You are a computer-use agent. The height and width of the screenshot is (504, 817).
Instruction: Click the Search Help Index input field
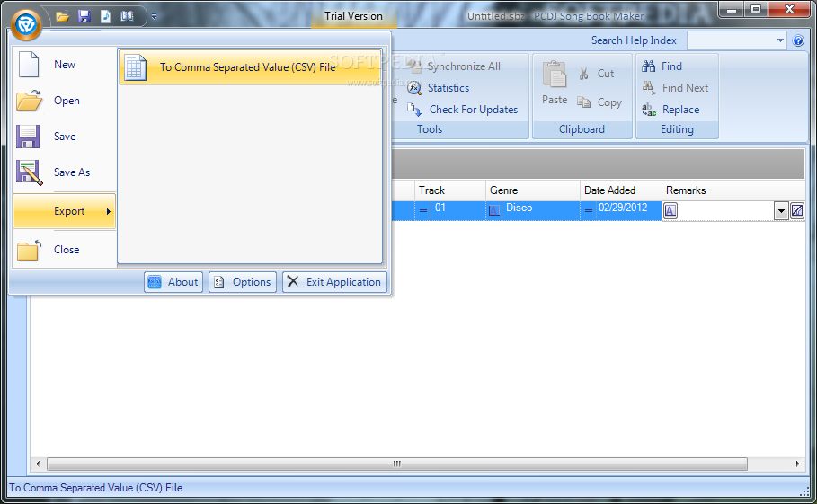coord(731,40)
